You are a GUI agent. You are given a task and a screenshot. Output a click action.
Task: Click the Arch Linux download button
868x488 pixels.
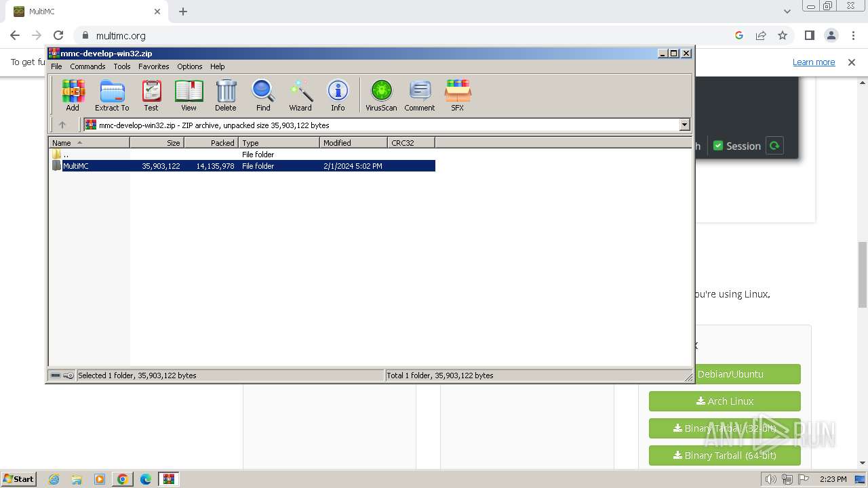(x=725, y=401)
